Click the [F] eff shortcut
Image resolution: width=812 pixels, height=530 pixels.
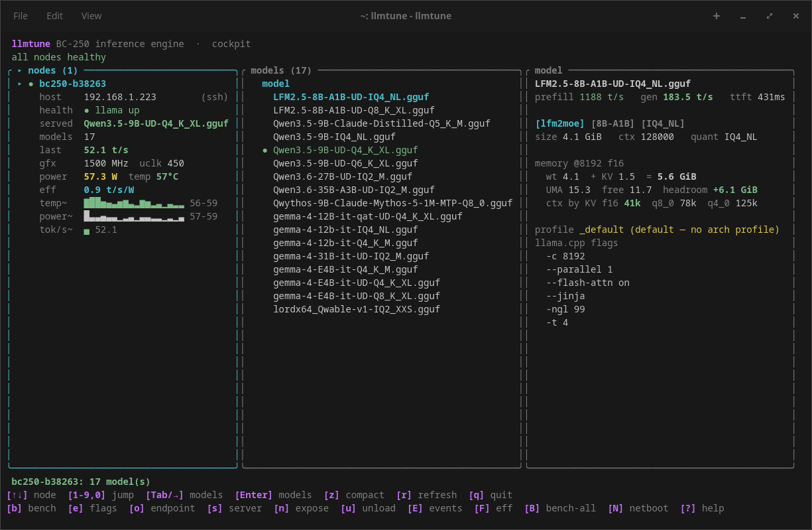coord(493,508)
